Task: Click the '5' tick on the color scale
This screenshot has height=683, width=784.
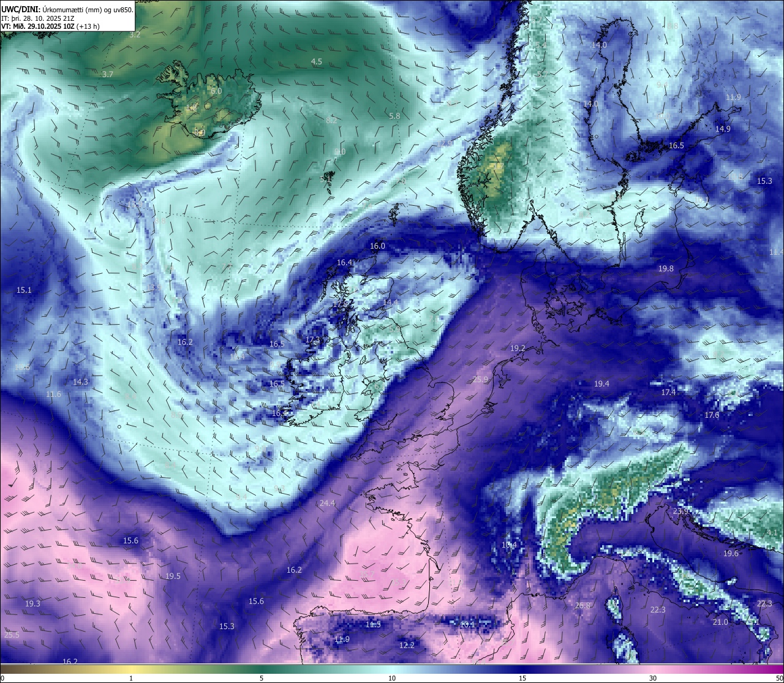Action: (262, 677)
